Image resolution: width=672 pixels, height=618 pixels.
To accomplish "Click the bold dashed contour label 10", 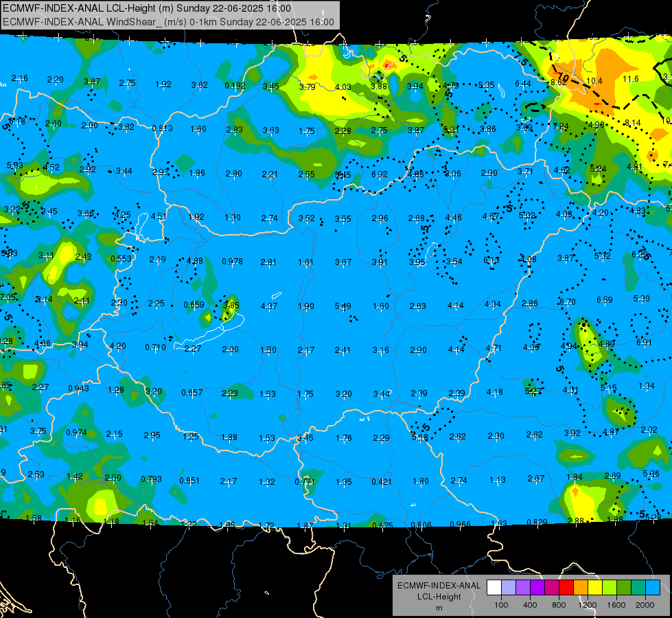I will (564, 78).
